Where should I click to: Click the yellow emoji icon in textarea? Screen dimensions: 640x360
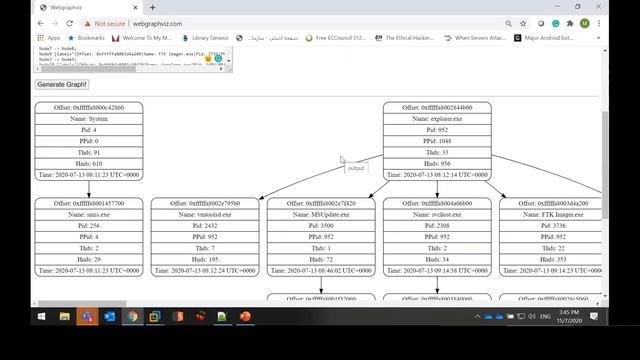(208, 59)
